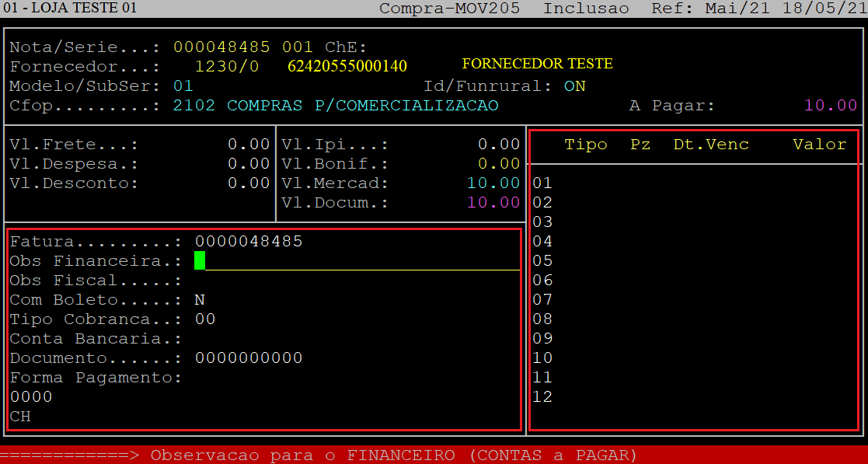Toggle the Com Boleto value N
Viewport: 868px width, 464px height.
pos(200,300)
